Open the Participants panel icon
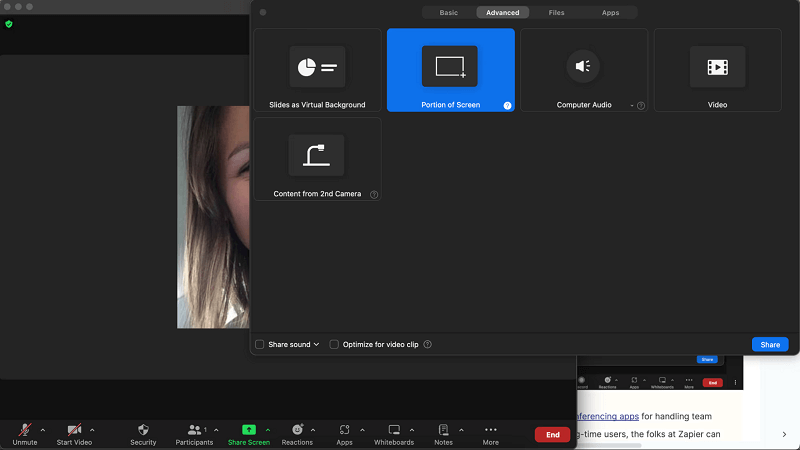Viewport: 800px width, 450px height. [x=194, y=430]
